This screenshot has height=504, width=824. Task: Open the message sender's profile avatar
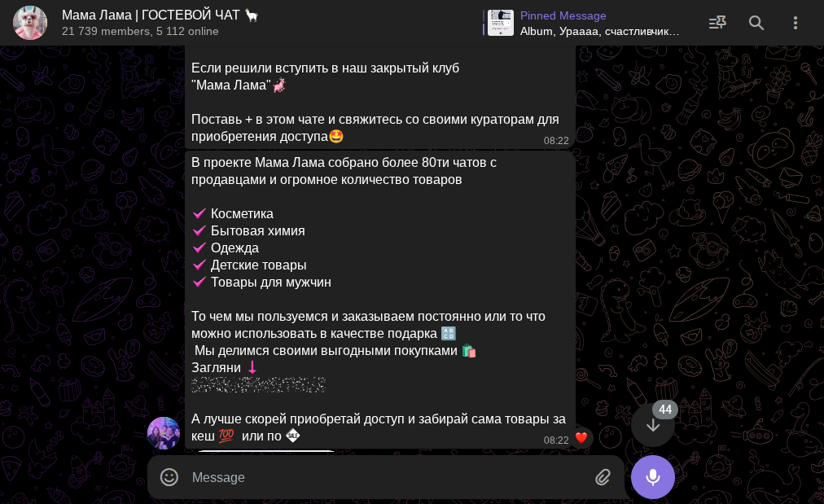[x=164, y=433]
